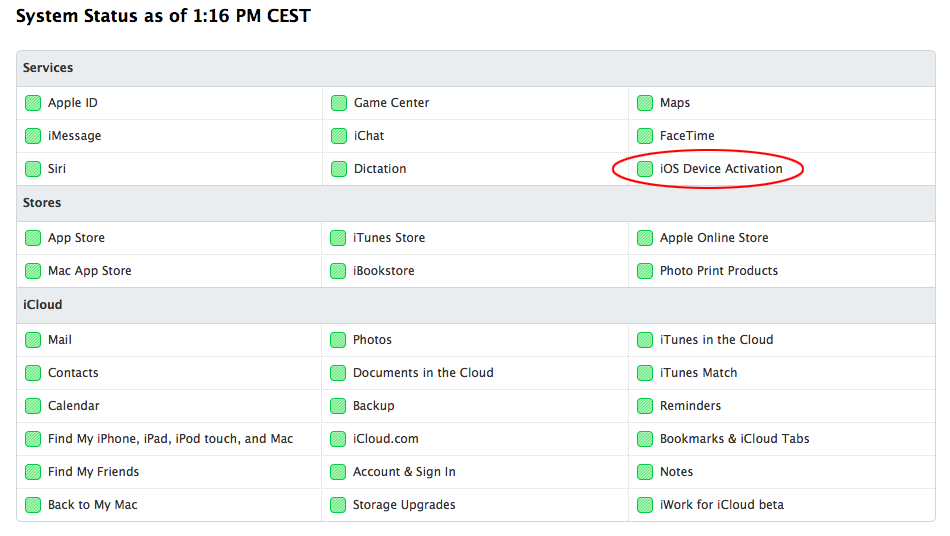Image resolution: width=950 pixels, height=536 pixels.
Task: Click the green status icon beside Find My Friends
Action: click(33, 472)
